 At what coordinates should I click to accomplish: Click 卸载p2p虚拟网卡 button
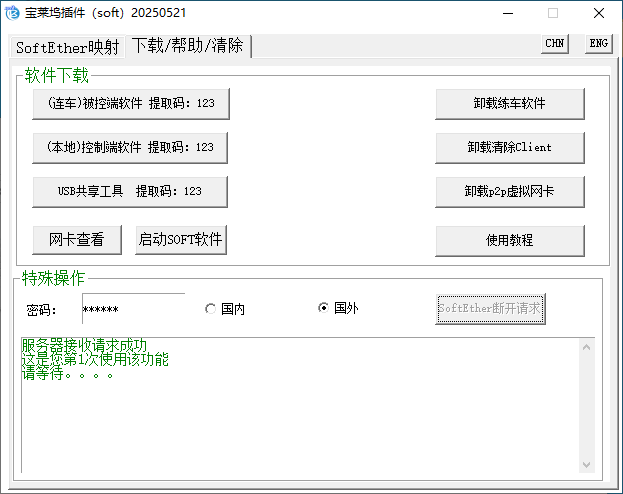[x=509, y=191]
